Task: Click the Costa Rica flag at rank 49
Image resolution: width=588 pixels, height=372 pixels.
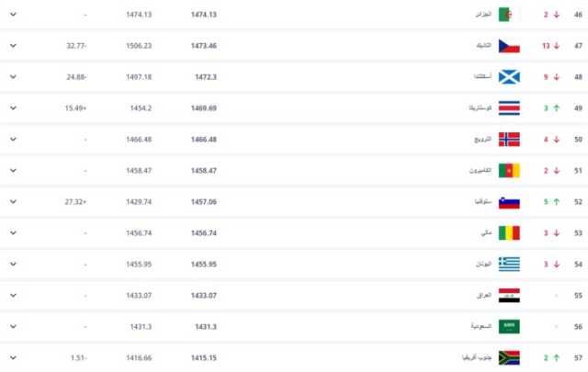Action: click(x=509, y=108)
